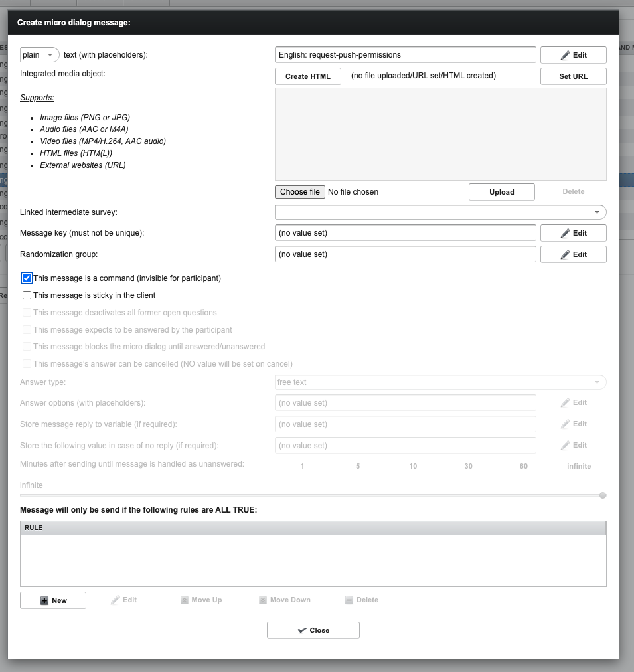Toggle 'This message expects to be answered' checkbox

click(x=27, y=330)
